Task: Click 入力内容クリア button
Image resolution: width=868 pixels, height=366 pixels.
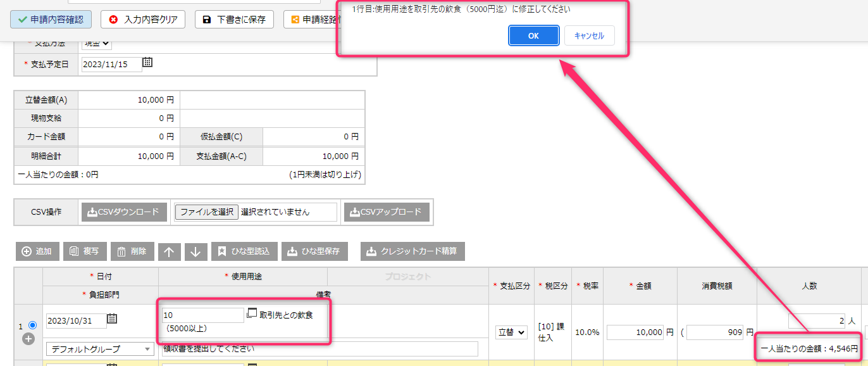Action: (x=143, y=19)
